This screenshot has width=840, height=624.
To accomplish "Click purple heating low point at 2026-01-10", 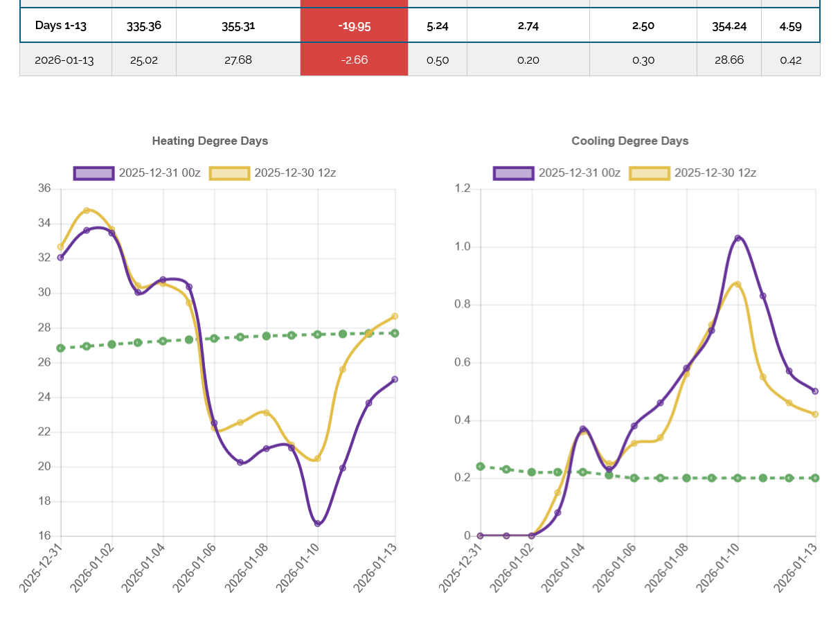I will click(x=318, y=524).
